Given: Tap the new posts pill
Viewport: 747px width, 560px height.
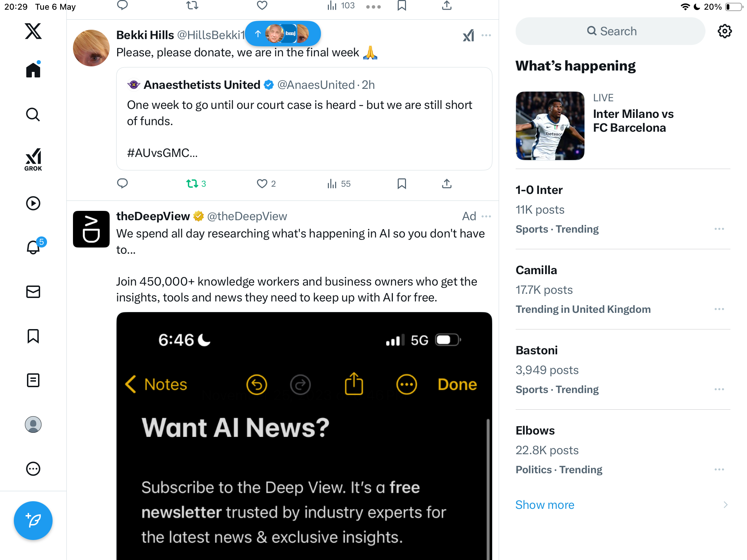Looking at the screenshot, I should [x=283, y=34].
